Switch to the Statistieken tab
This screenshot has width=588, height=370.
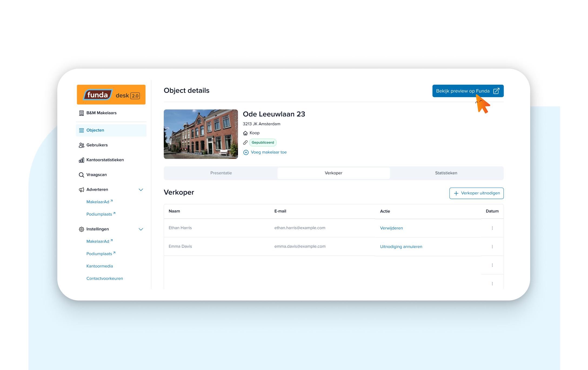[x=446, y=173]
